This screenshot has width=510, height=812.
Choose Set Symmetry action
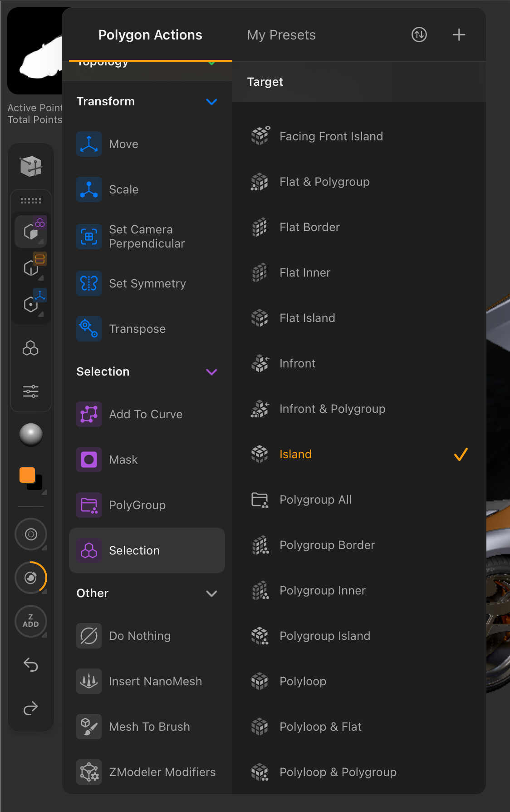[147, 283]
